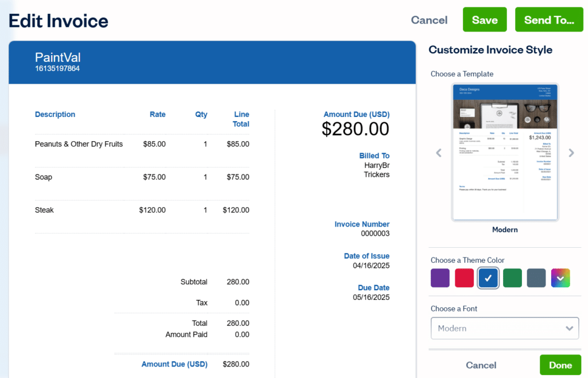This screenshot has width=588, height=378.
Task: Open the Choose a Font dropdown
Action: pyautogui.click(x=504, y=328)
